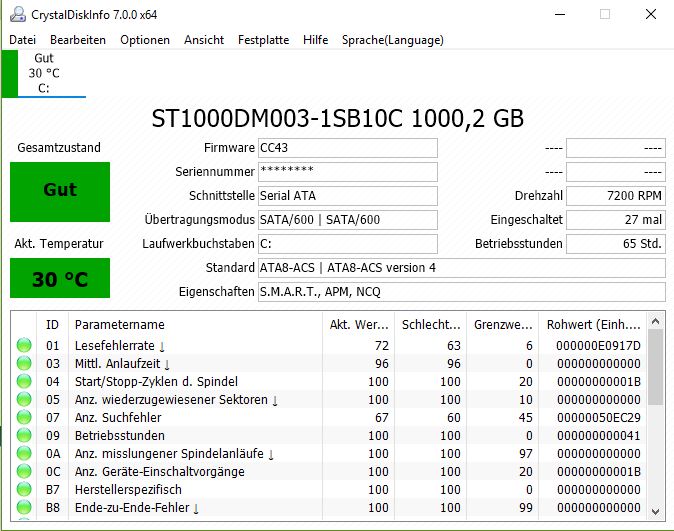
Task: Open the Optionen menu
Action: click(x=145, y=40)
